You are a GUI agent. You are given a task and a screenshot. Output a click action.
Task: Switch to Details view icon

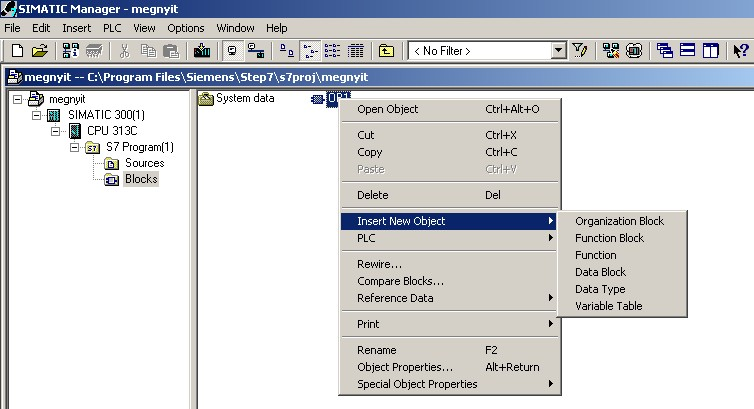coord(356,50)
